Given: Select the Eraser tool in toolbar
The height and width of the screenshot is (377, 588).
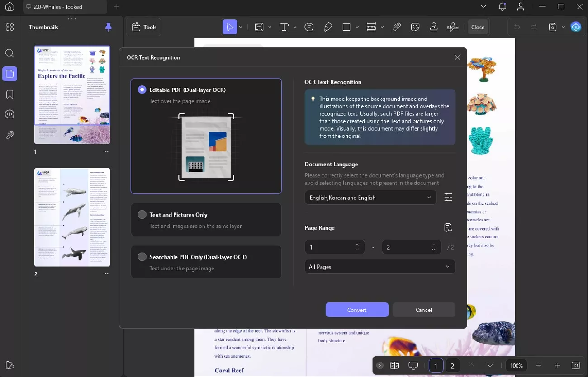Looking at the screenshot, I should [328, 27].
